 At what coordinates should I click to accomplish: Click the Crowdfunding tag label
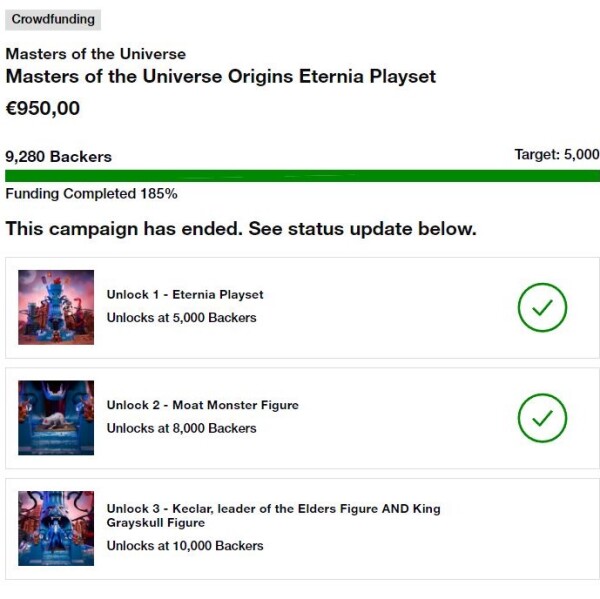pyautogui.click(x=53, y=20)
